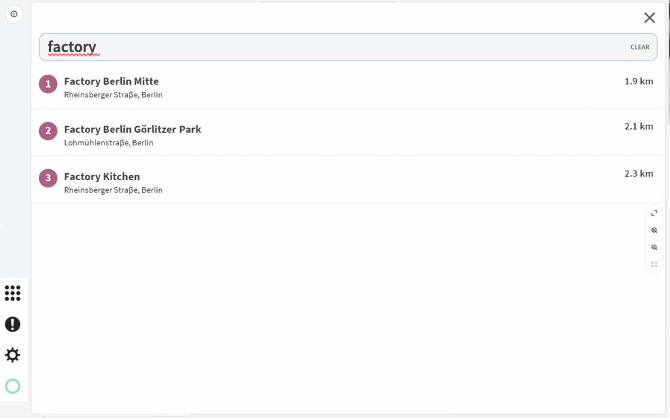Click the number 1 result badge
670x420 pixels.
tap(48, 84)
